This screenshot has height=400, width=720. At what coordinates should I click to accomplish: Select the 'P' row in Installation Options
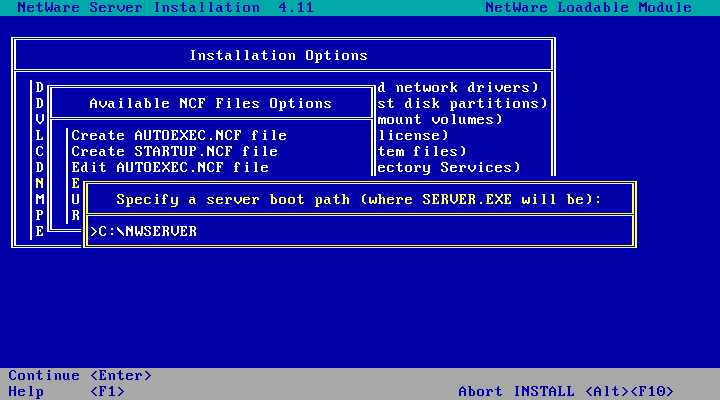(x=39, y=215)
